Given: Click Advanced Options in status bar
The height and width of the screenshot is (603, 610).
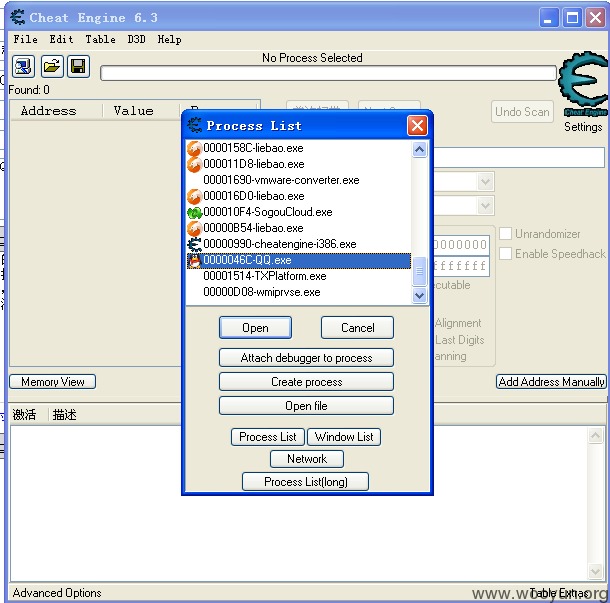Looking at the screenshot, I should [57, 593].
